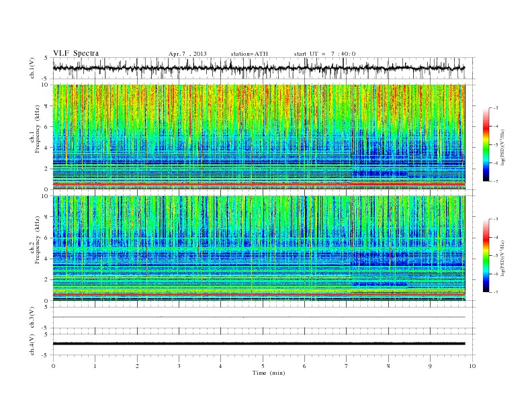Click the ch.1 voltage waveform trace
Screen dimensions: 532x411
(x=259, y=68)
